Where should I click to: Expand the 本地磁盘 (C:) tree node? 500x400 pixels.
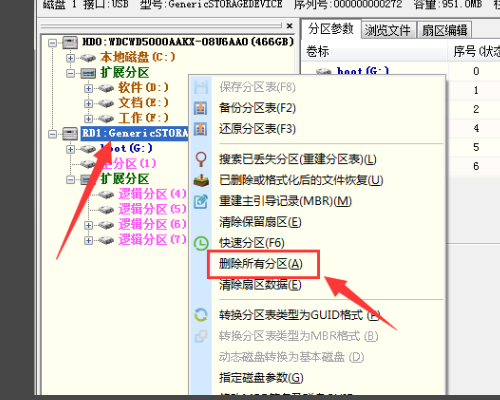coord(70,58)
